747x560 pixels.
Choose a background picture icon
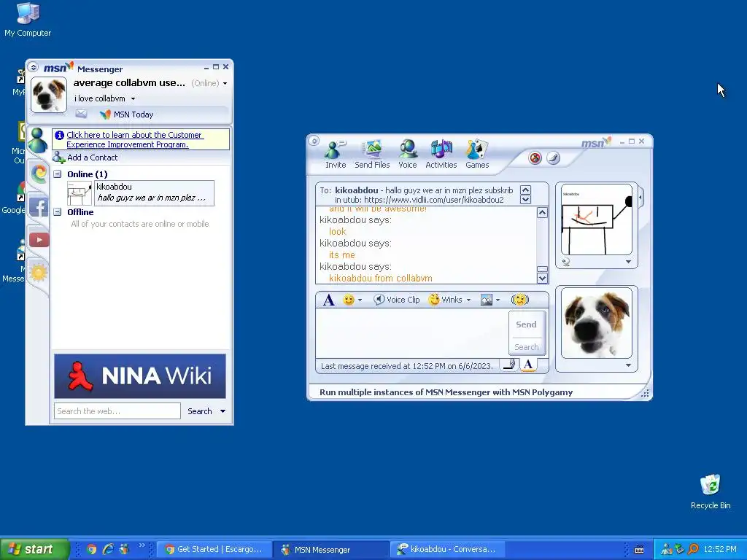click(487, 300)
